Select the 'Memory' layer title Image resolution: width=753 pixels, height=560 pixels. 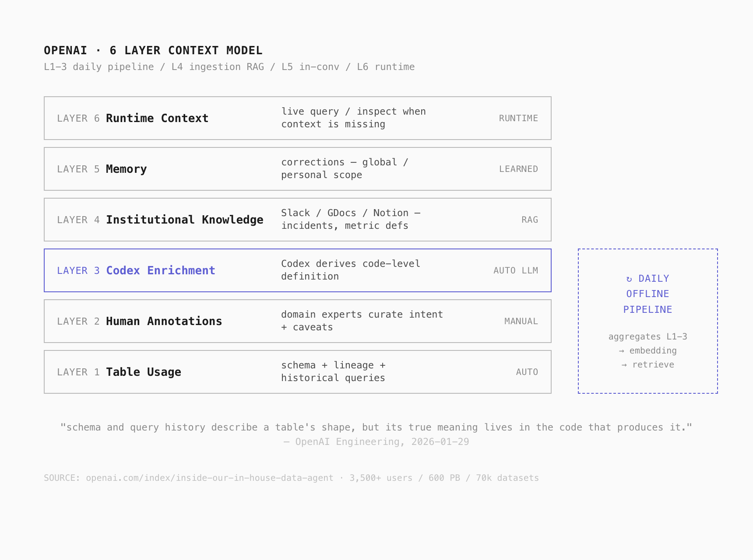click(x=126, y=169)
